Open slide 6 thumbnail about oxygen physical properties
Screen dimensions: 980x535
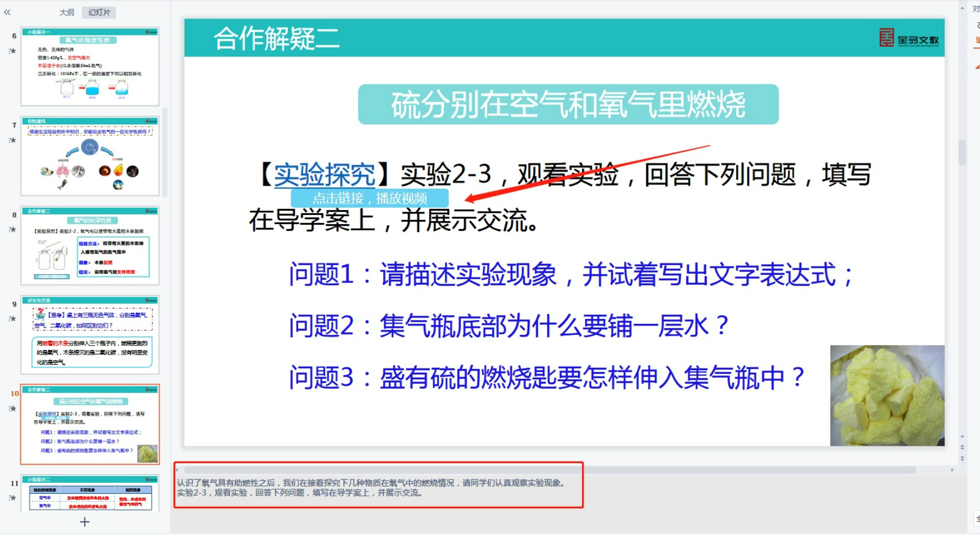click(x=90, y=66)
